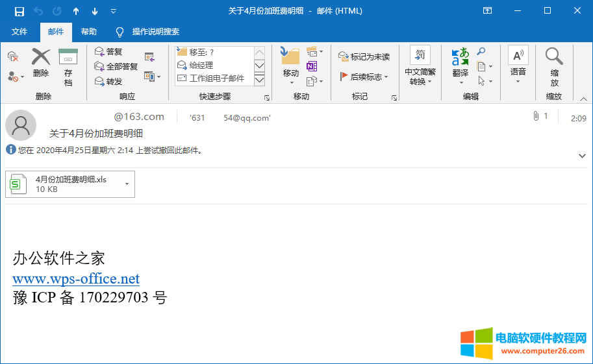
Task: Open Customize Quick Access Toolbar dropdown
Action: (113, 11)
